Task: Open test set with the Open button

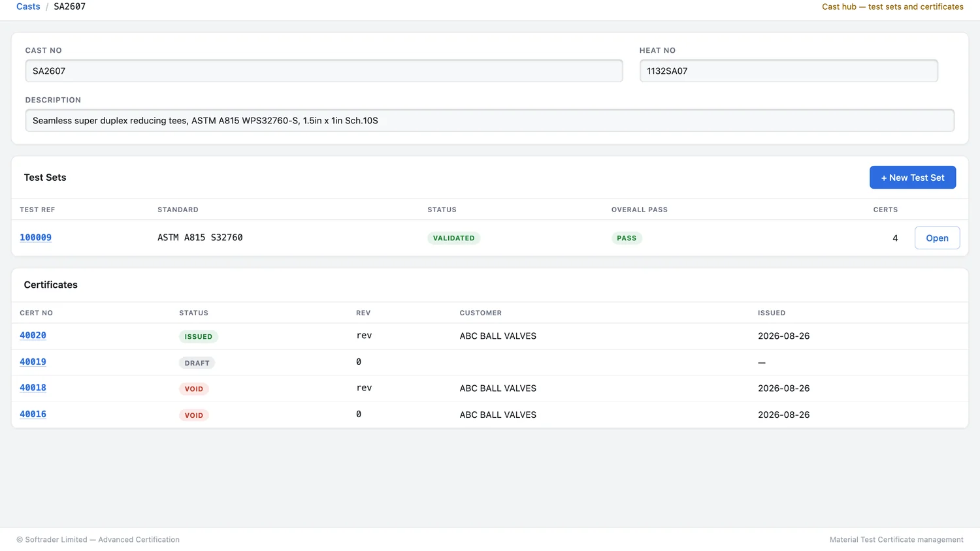Action: (937, 238)
